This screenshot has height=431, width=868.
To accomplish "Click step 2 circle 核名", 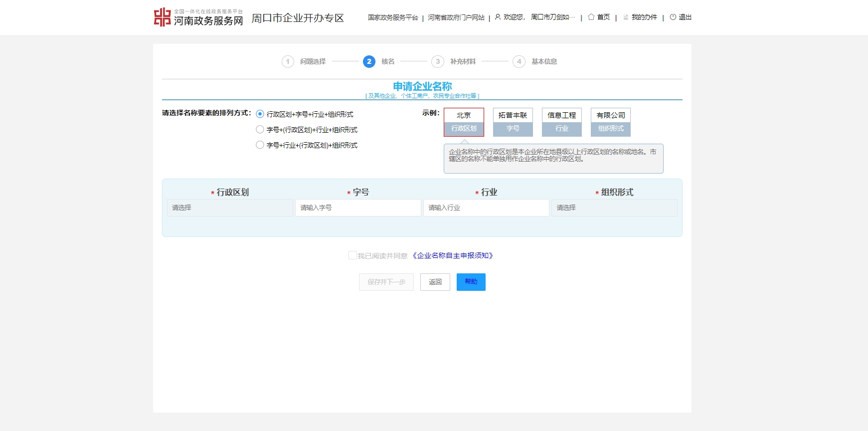I will pos(369,61).
